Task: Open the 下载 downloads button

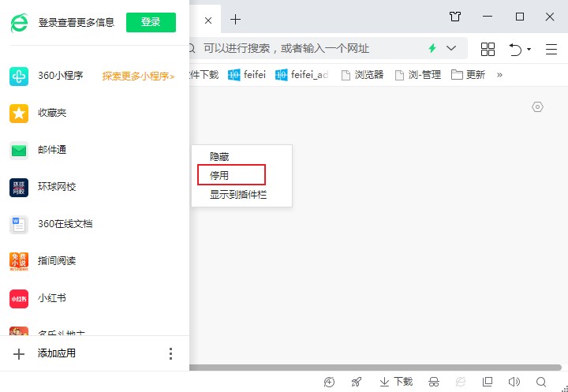Action: (396, 382)
